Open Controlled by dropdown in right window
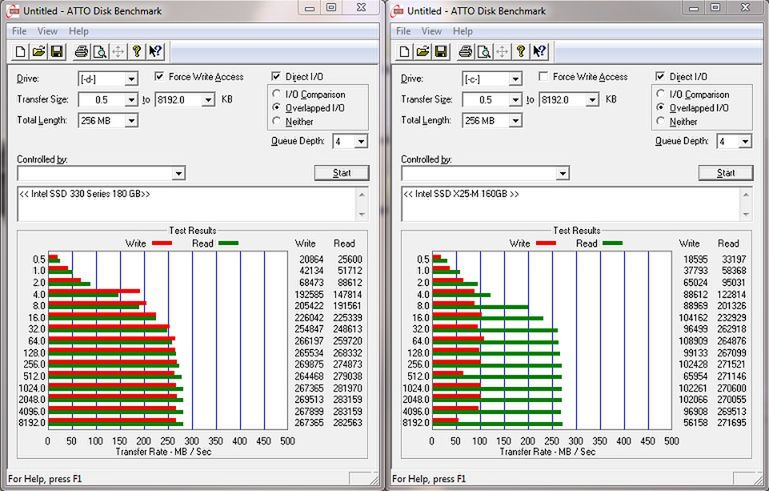Viewport: 769px width, 491px height. [x=563, y=173]
